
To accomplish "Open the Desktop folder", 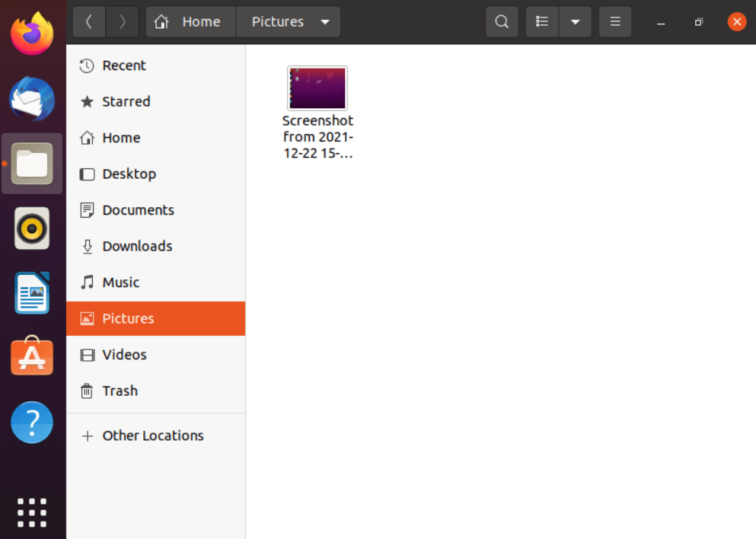I will [x=128, y=174].
